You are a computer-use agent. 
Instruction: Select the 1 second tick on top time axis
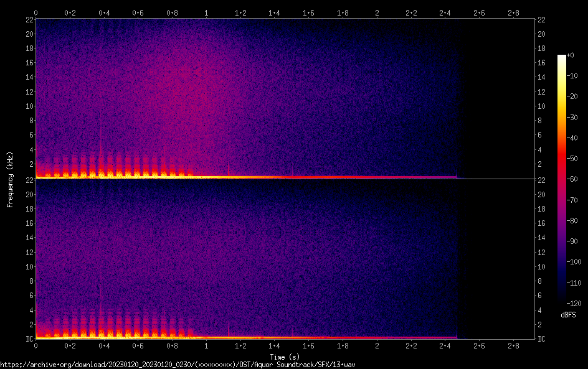(x=206, y=12)
